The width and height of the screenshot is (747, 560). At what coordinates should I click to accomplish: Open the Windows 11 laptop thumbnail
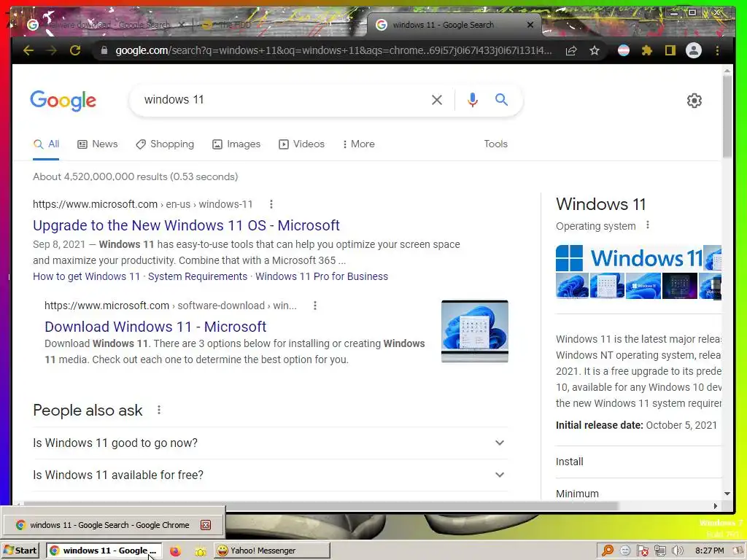tap(474, 331)
